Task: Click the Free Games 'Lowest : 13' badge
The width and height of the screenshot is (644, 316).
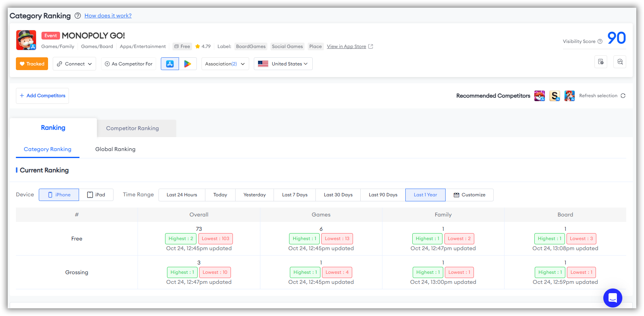Action: (337, 239)
